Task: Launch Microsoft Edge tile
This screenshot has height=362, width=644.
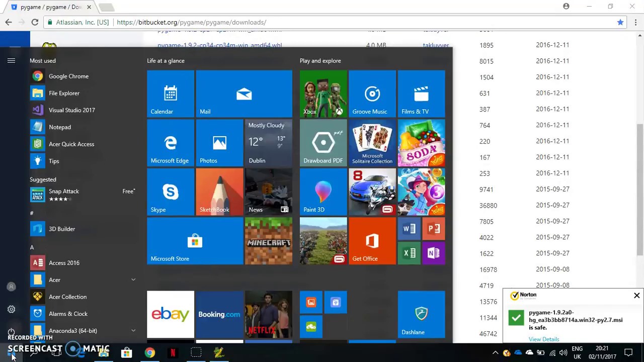Action: click(171, 143)
